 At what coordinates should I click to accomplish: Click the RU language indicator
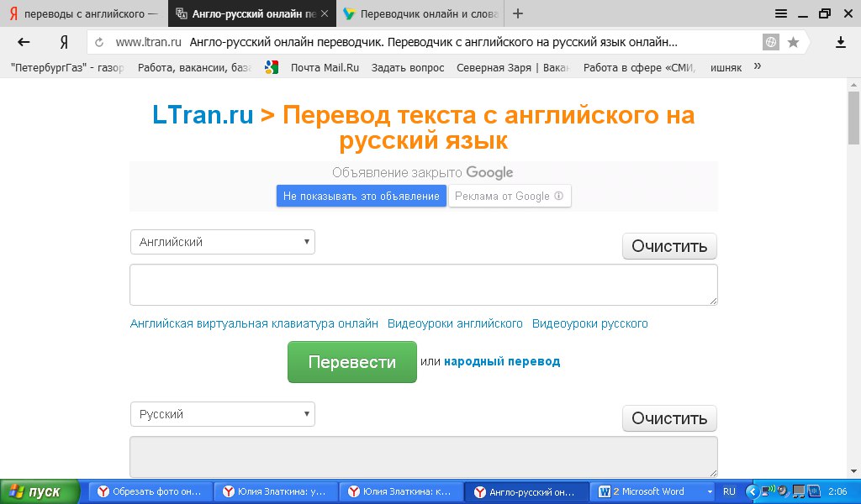[x=729, y=492]
